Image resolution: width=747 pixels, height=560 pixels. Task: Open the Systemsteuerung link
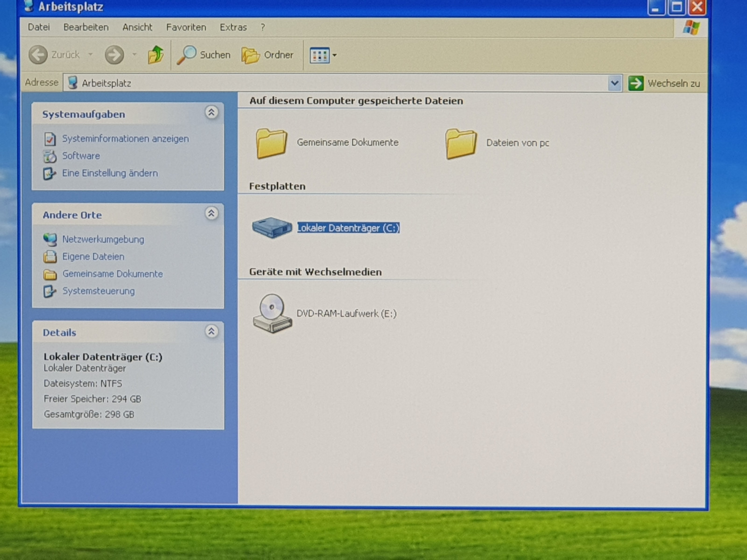pyautogui.click(x=98, y=291)
